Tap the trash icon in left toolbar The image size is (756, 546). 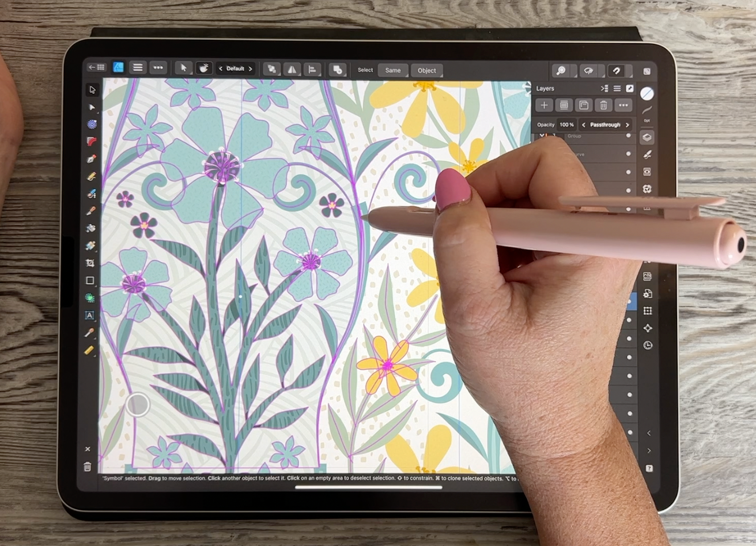pos(88,467)
